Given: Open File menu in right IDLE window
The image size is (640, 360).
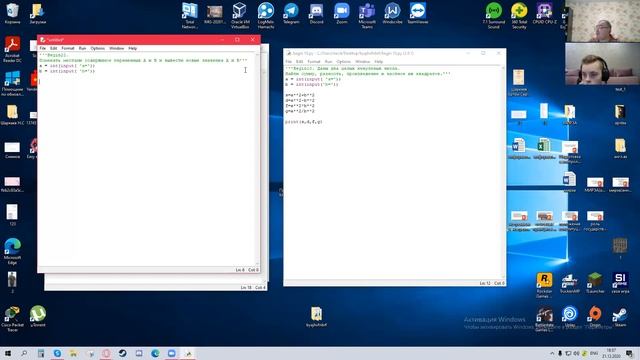Looking at the screenshot, I should [x=289, y=62].
